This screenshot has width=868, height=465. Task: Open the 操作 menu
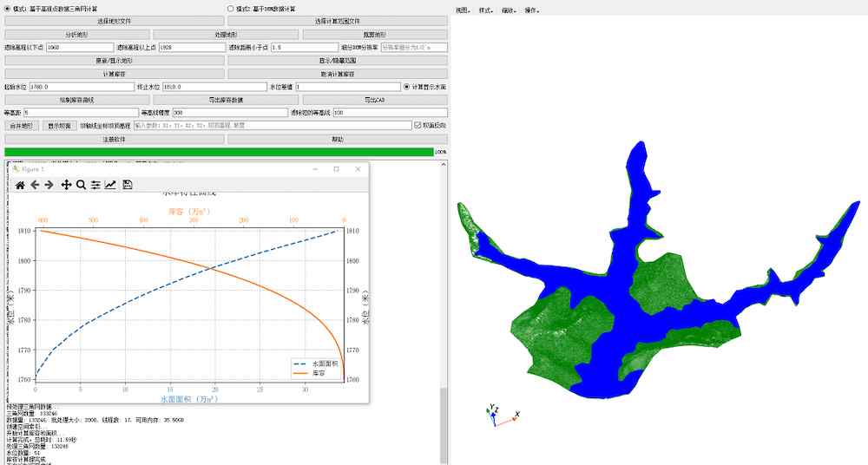530,10
